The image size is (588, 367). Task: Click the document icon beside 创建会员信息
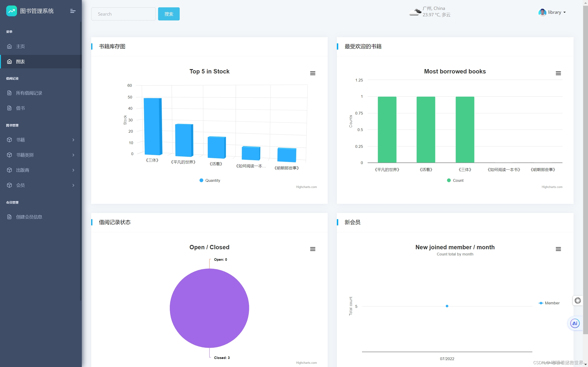pyautogui.click(x=9, y=217)
